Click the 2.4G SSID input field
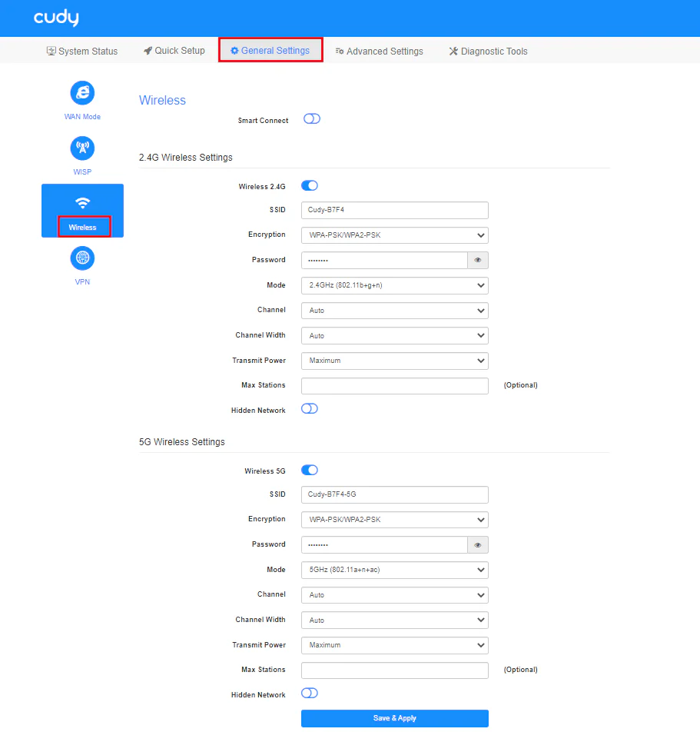700x732 pixels. [x=394, y=210]
